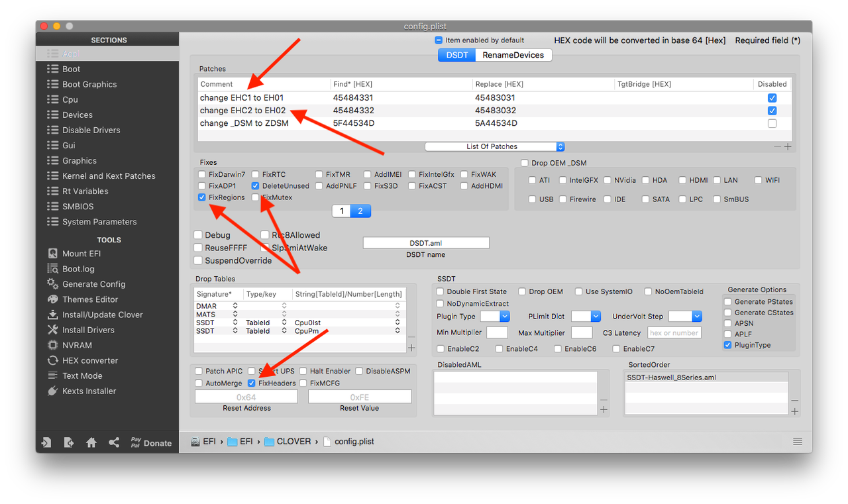Open the Devices section
This screenshot has height=504, width=848.
pos(78,115)
